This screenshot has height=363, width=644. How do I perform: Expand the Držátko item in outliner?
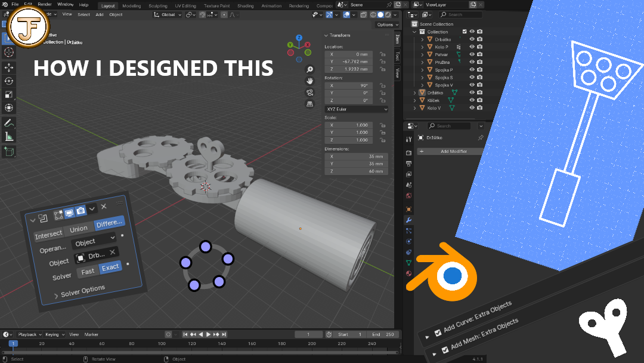pos(415,93)
